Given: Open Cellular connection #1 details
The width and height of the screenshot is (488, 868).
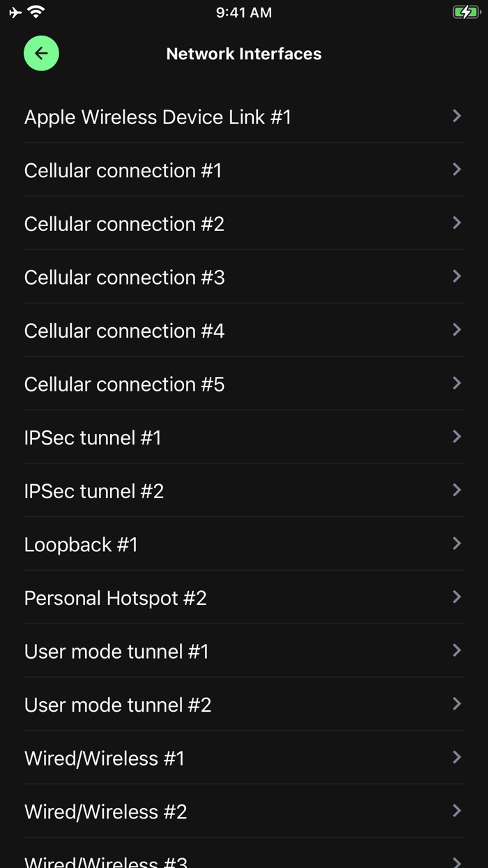Looking at the screenshot, I should click(x=123, y=170).
